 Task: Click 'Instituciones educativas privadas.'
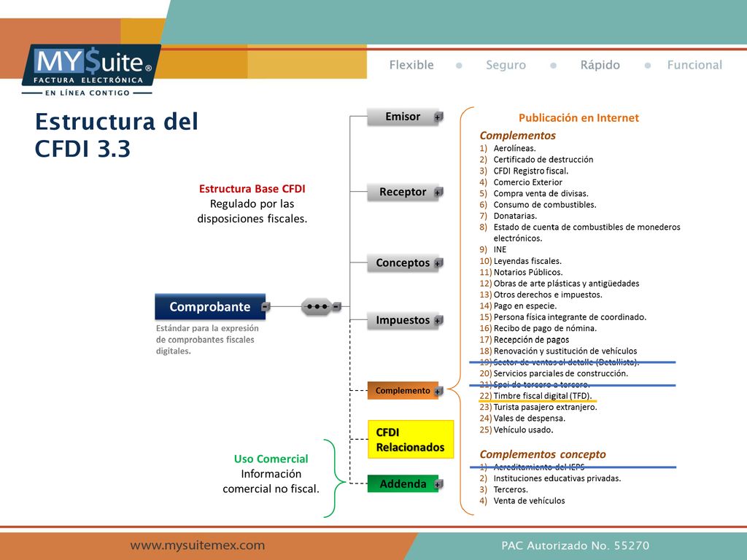[x=557, y=478]
